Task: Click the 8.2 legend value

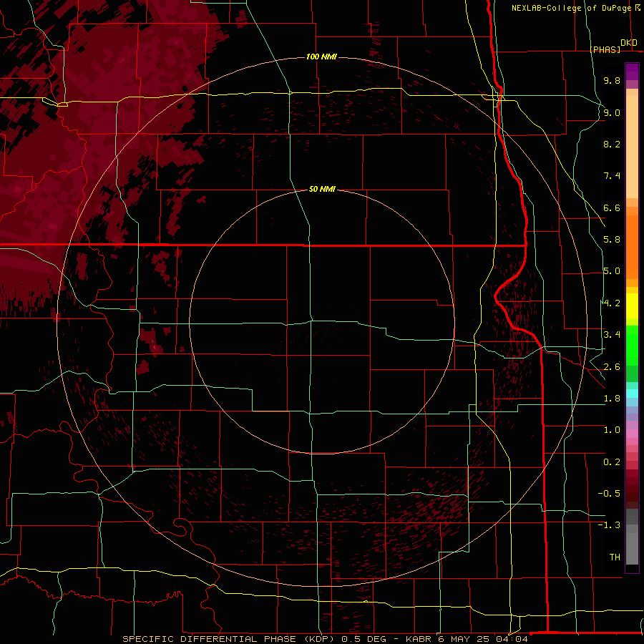Action: coord(612,144)
